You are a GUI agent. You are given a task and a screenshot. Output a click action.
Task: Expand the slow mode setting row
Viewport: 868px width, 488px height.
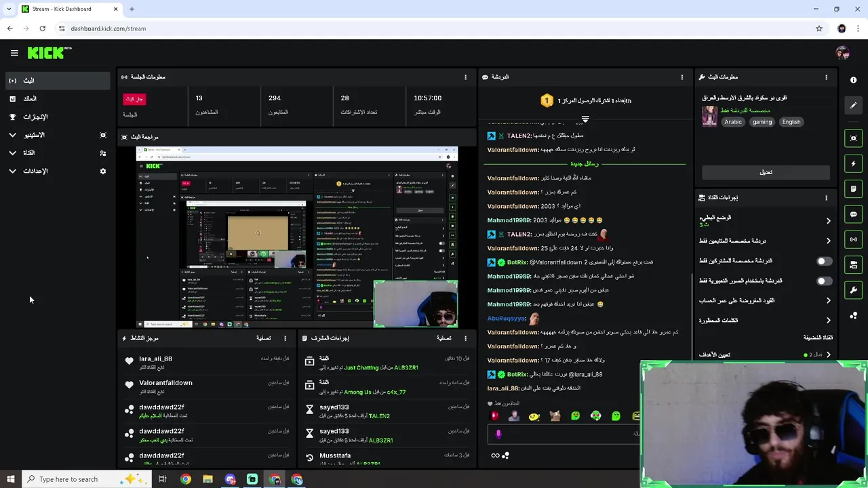(766, 220)
